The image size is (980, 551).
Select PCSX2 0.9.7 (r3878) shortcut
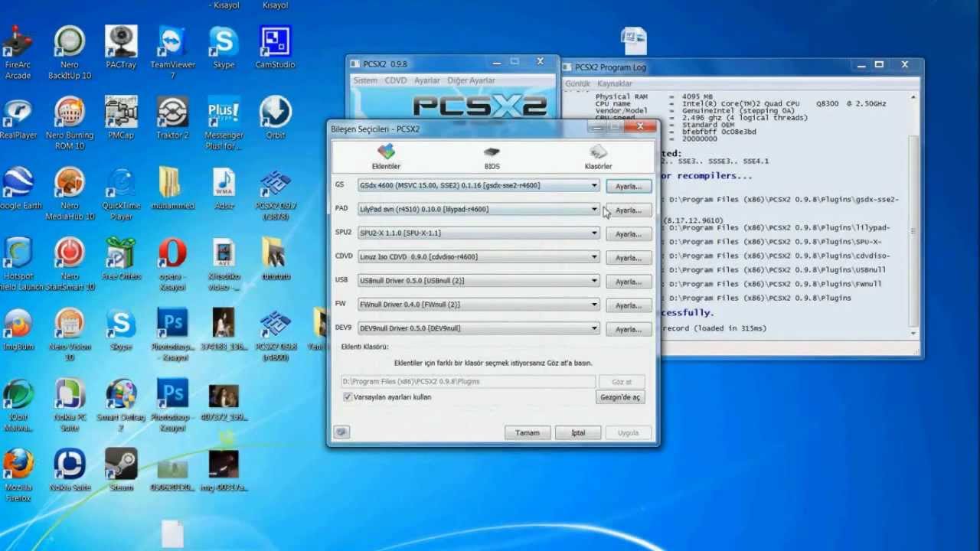point(275,194)
